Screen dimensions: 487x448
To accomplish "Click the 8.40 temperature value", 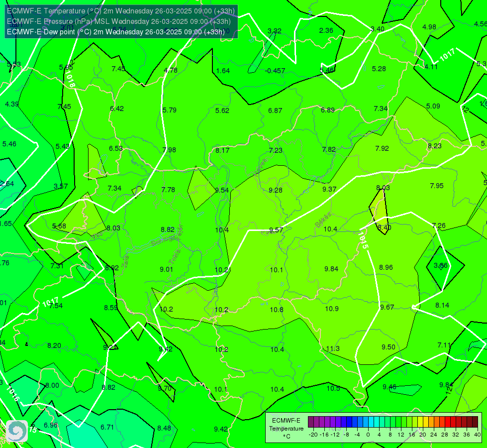I will tap(384, 227).
